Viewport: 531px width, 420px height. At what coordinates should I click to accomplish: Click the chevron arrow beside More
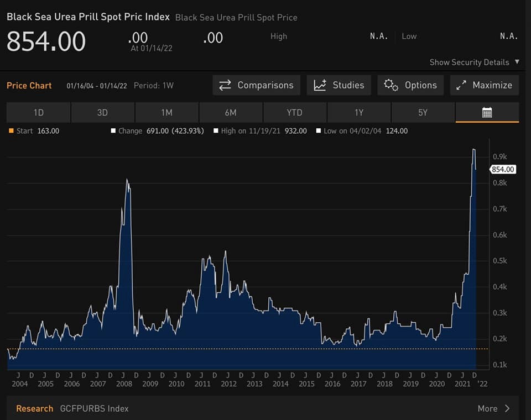point(507,408)
